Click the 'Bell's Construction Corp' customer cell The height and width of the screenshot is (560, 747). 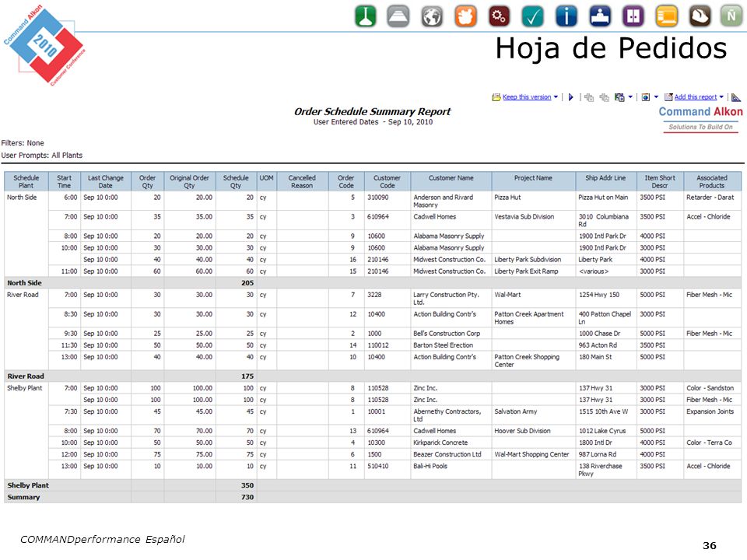451,334
